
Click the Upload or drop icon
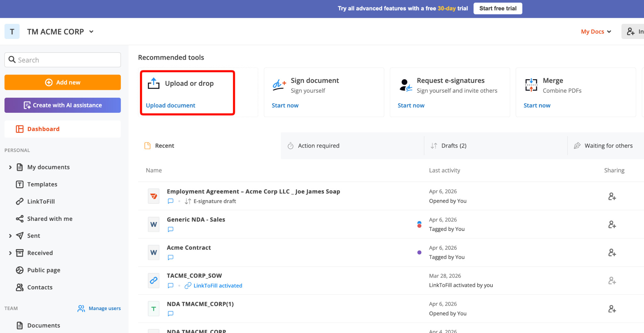tap(154, 83)
